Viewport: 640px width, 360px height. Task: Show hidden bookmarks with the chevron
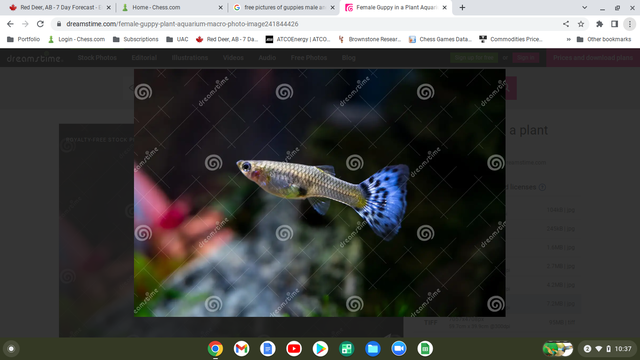pos(568,39)
